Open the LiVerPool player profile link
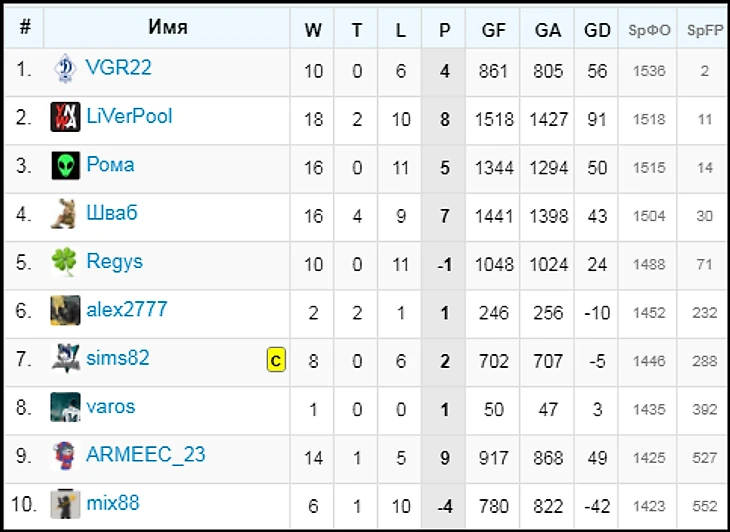This screenshot has height=532, width=730. 129,117
